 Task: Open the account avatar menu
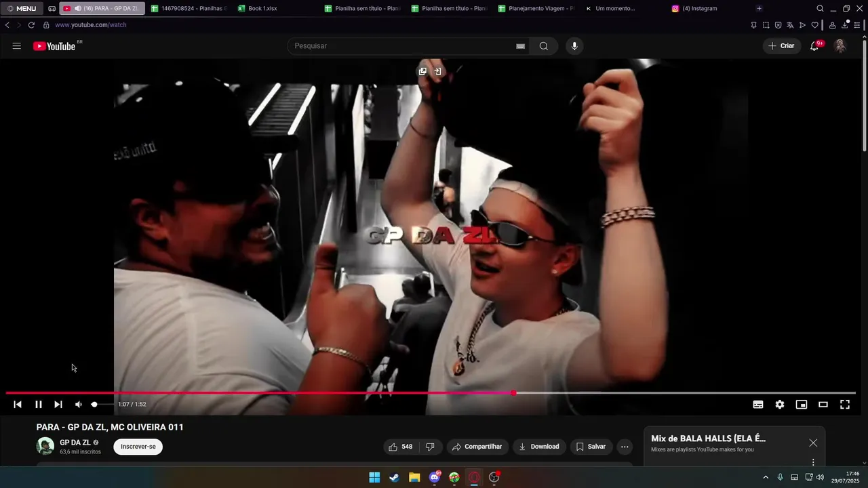pyautogui.click(x=840, y=46)
